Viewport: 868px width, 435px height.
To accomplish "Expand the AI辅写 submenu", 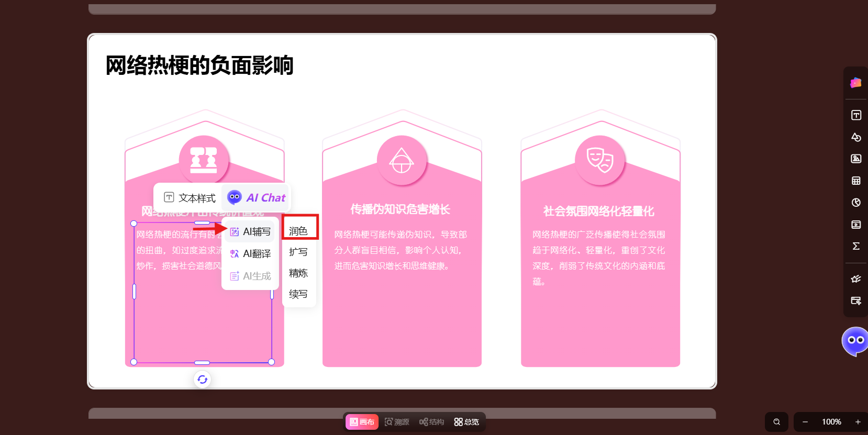I will 250,232.
